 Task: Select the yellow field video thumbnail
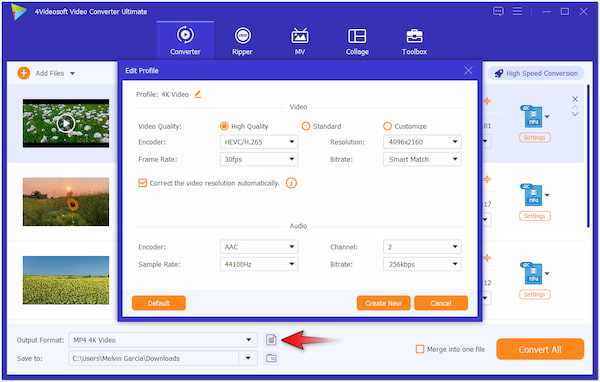[x=66, y=280]
